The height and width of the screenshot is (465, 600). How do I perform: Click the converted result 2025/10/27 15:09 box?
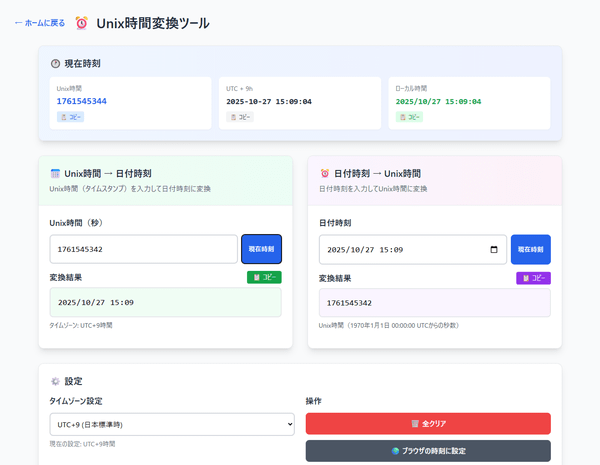[x=165, y=302]
